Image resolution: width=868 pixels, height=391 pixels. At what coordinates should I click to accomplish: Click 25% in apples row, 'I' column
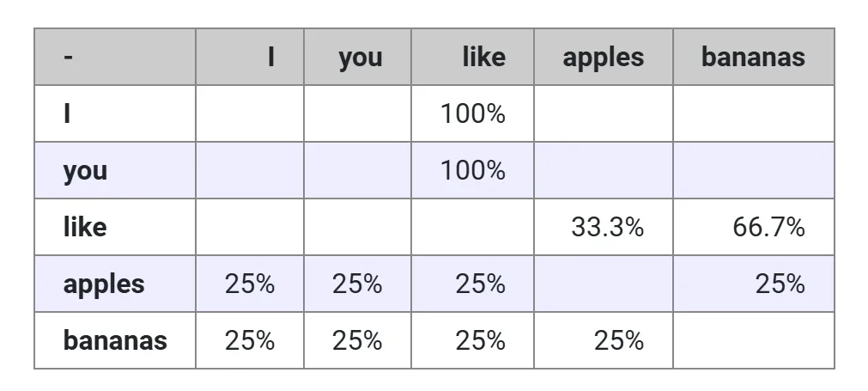coord(250,284)
